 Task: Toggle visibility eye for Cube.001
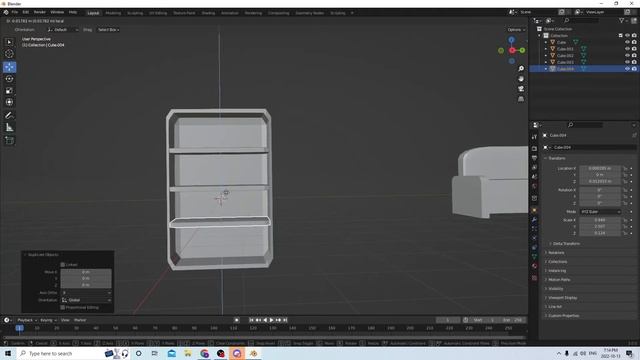coord(627,49)
